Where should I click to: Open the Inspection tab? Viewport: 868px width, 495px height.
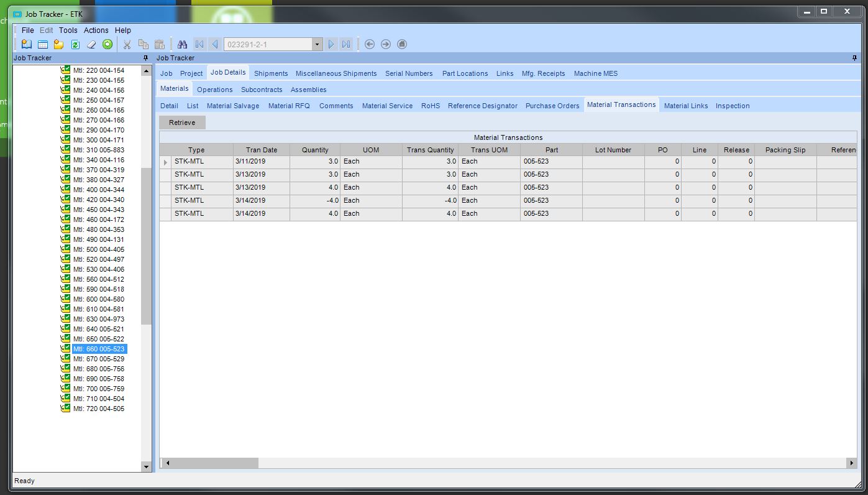coord(733,106)
